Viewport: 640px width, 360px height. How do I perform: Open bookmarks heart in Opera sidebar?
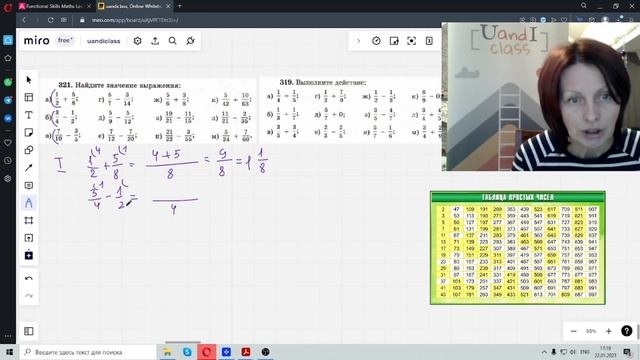8,143
